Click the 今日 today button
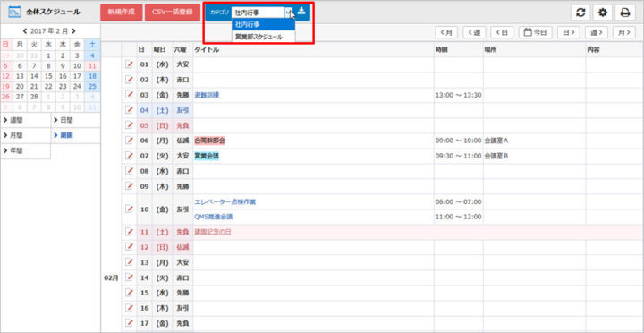This screenshot has height=333, width=644. coord(535,32)
